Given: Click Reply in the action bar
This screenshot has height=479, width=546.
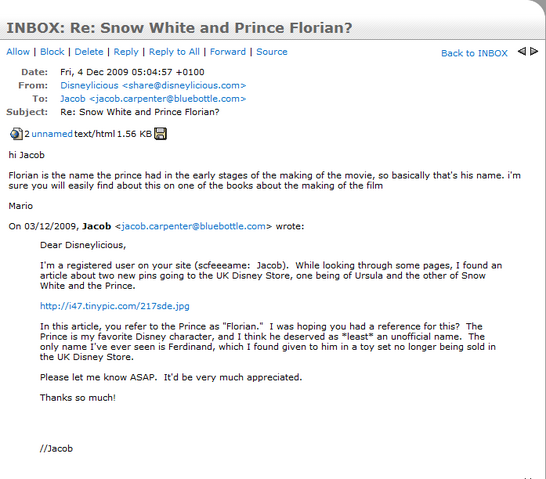Looking at the screenshot, I should click(126, 52).
